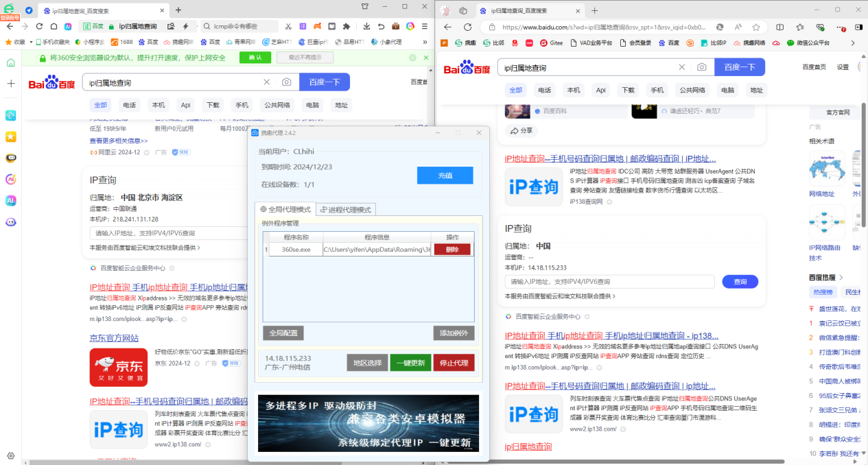Screen dimensions: 868x465
Task: Open tab actions icon in Edge title bar
Action: [463, 10]
